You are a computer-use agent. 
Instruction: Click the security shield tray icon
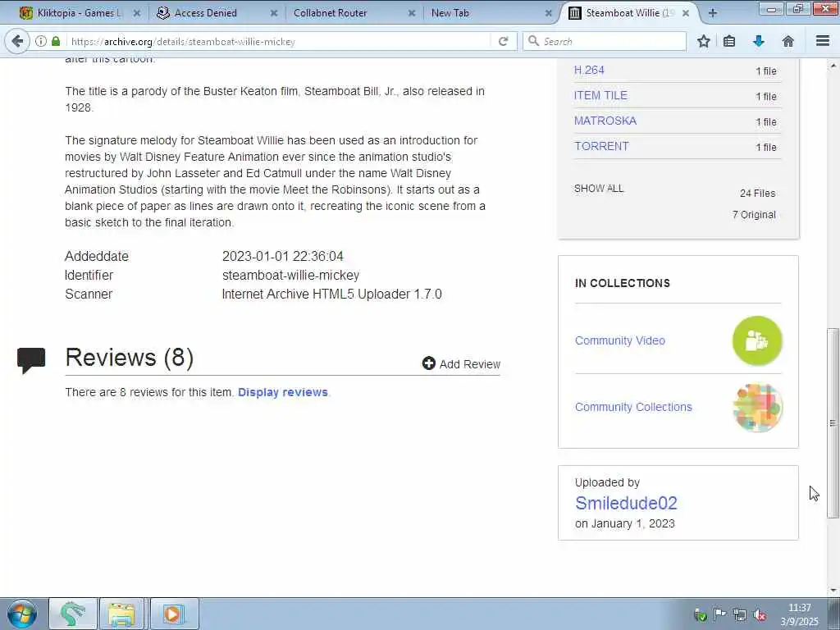pyautogui.click(x=700, y=615)
